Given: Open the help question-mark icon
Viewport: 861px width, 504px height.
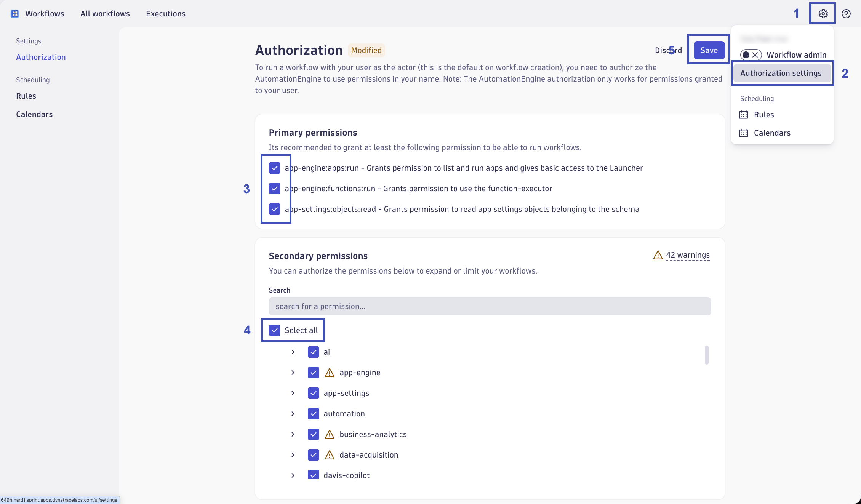Looking at the screenshot, I should [x=846, y=14].
